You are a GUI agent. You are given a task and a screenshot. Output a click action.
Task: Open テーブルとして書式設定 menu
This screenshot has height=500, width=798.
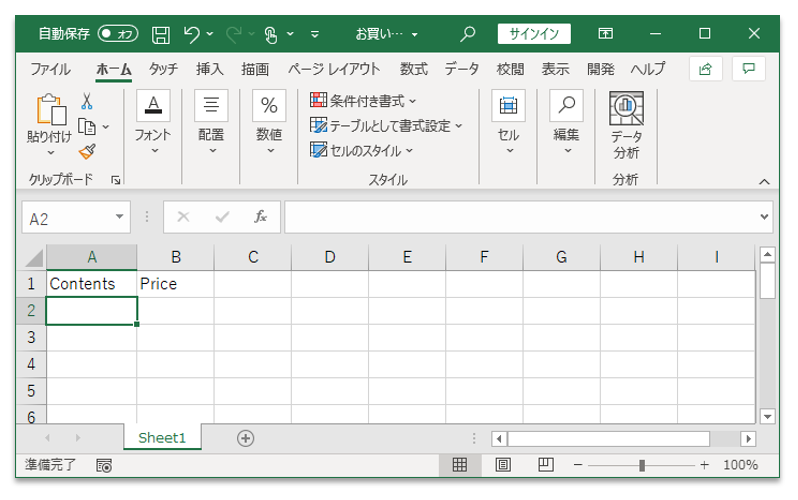pos(386,125)
